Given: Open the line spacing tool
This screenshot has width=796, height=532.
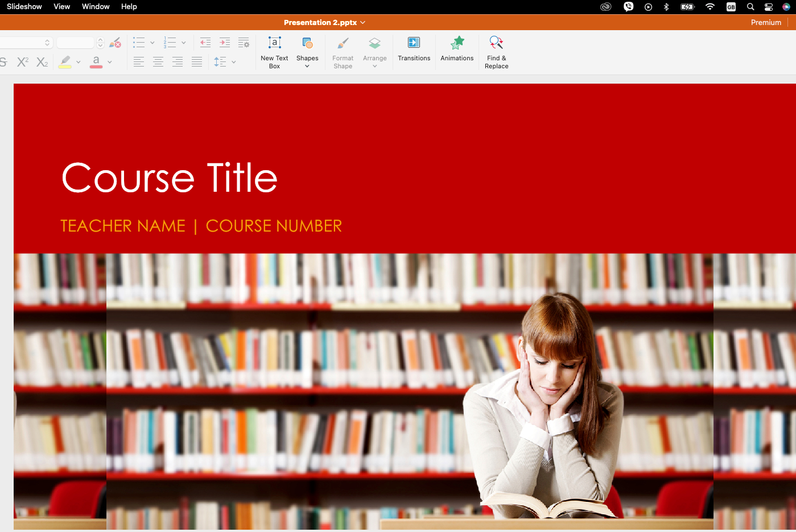Looking at the screenshot, I should coord(220,62).
